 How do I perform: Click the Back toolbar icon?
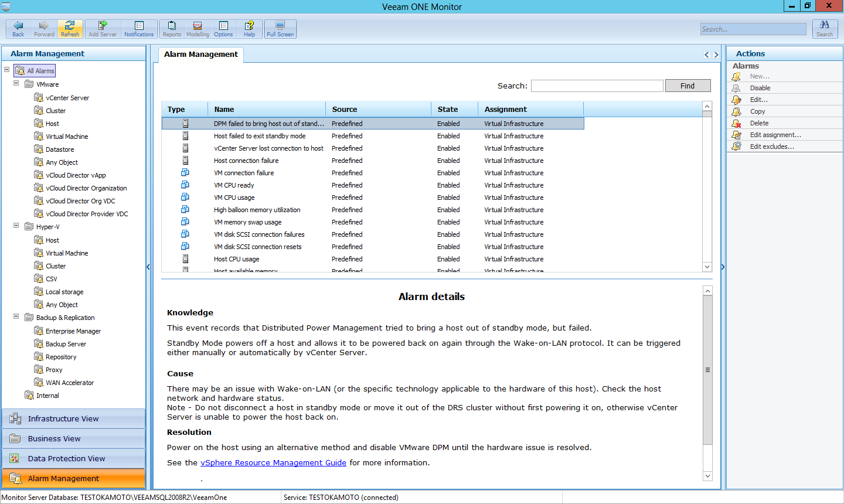pyautogui.click(x=18, y=29)
